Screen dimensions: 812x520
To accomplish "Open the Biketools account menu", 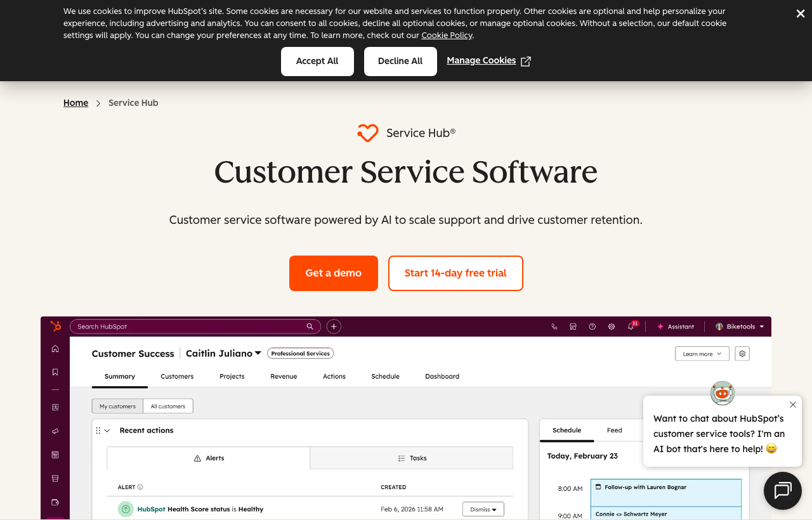I will click(x=740, y=327).
